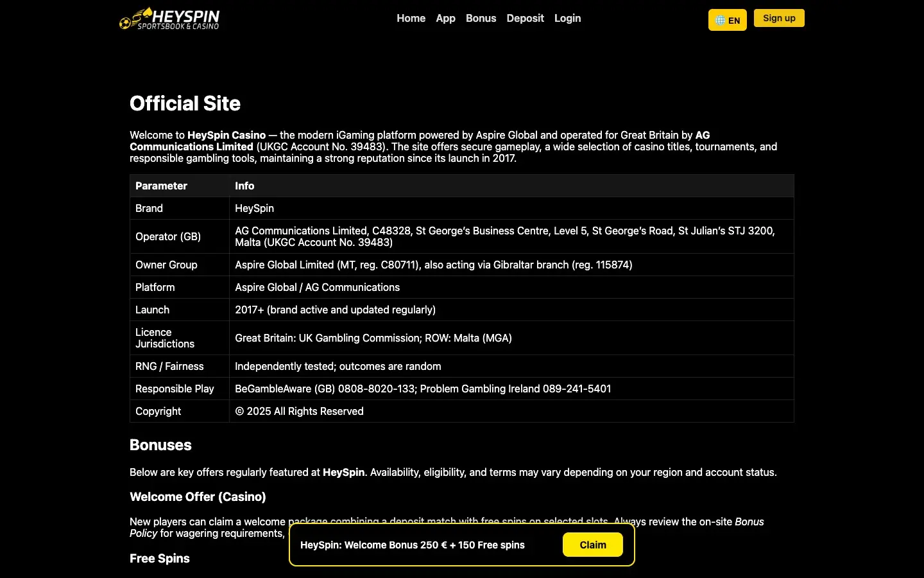Click the HeySpin Welcome Bonus banner text
Image resolution: width=924 pixels, height=578 pixels.
coord(413,545)
